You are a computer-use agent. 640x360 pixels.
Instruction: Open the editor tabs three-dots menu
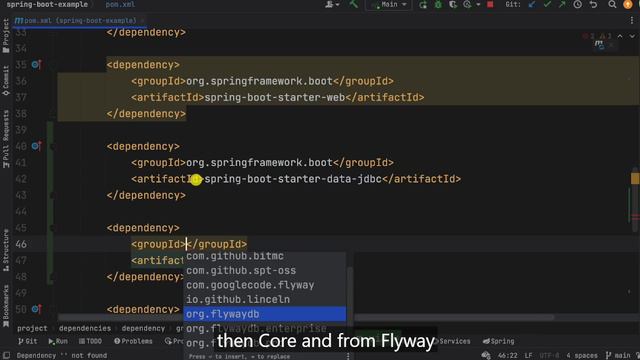pyautogui.click(x=632, y=20)
